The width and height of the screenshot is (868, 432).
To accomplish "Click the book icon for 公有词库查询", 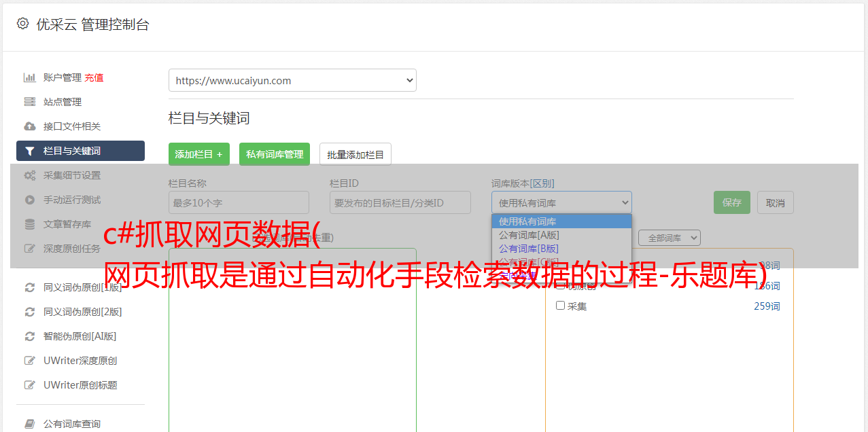I will pos(30,424).
